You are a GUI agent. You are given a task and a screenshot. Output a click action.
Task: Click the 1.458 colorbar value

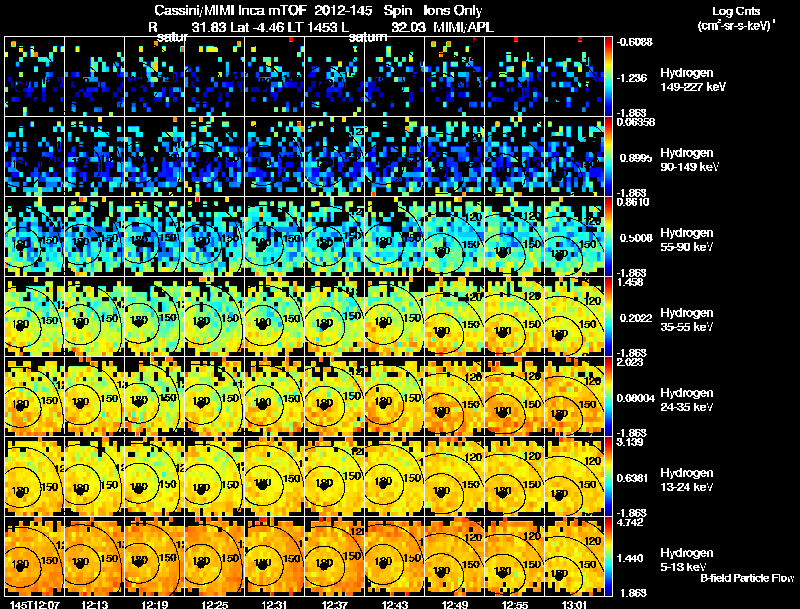(631, 282)
